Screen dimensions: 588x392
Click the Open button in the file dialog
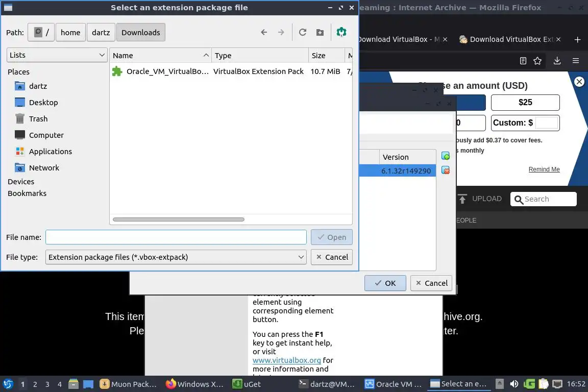click(x=331, y=237)
